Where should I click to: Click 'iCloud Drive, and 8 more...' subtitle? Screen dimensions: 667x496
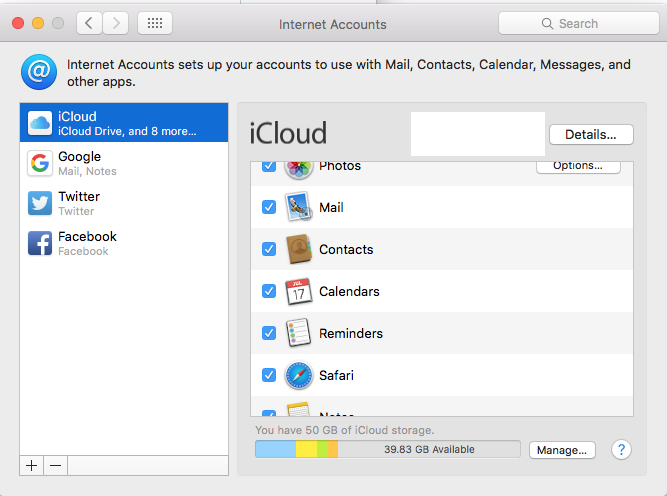point(127,131)
